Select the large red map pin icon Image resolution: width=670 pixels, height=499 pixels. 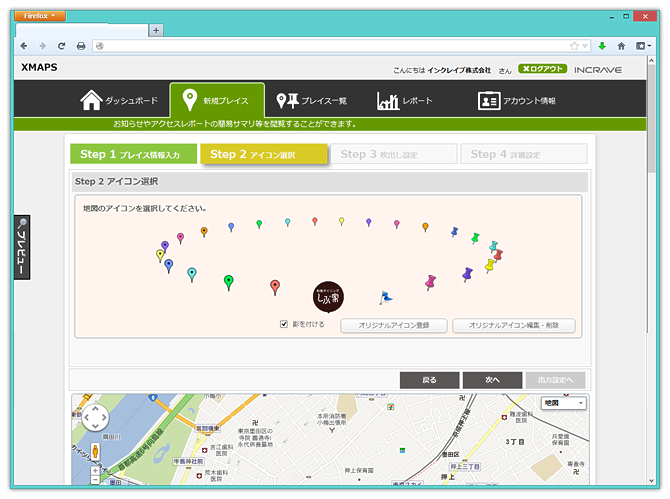point(275,287)
